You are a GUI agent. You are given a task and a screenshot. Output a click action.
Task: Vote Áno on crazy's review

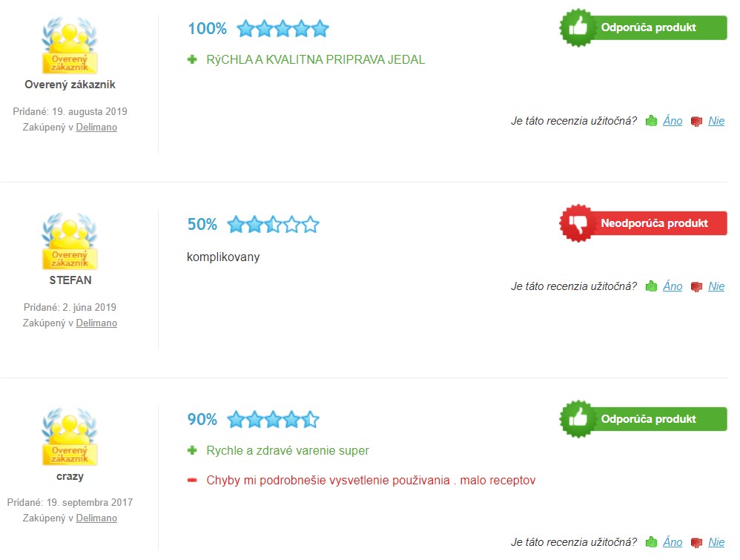click(673, 542)
